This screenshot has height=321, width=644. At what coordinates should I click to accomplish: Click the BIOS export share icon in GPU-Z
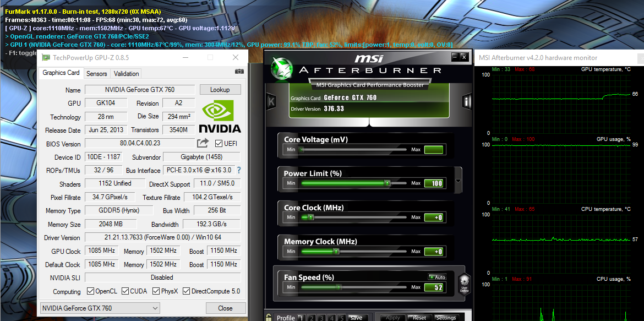pos(203,143)
